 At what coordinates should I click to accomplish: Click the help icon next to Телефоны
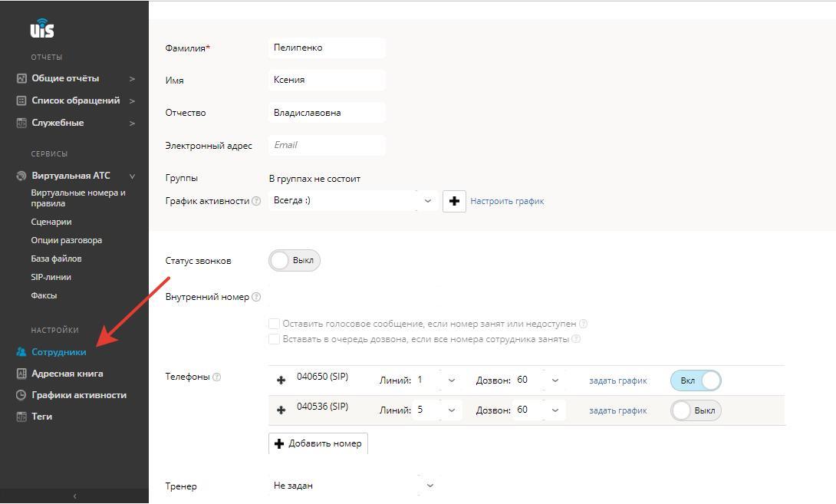point(216,377)
